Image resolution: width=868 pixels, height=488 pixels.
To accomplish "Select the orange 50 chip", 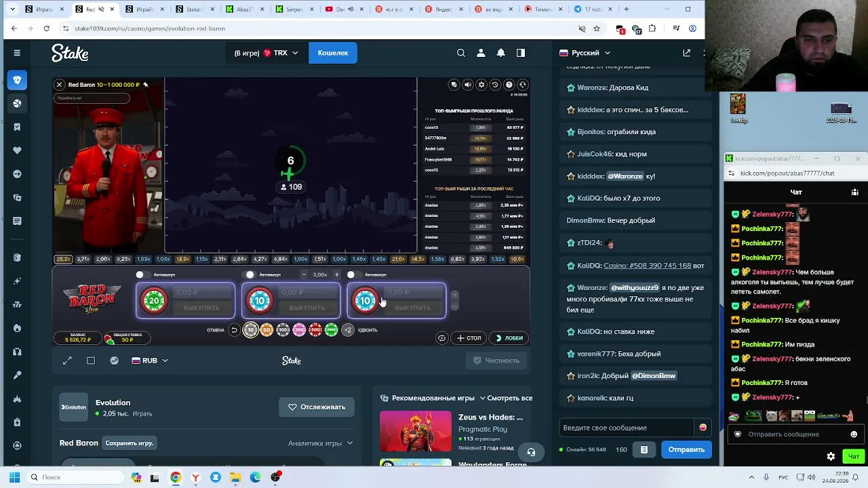I will click(x=267, y=330).
